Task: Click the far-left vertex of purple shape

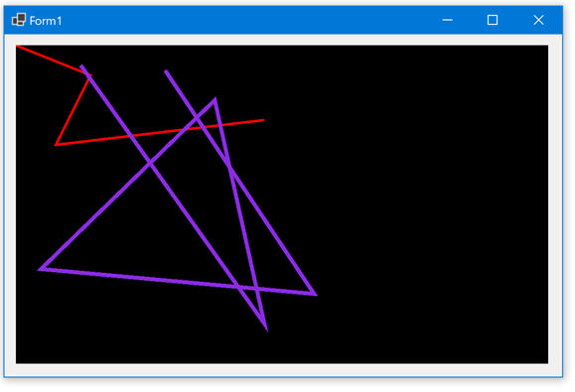Action: pyautogui.click(x=41, y=269)
